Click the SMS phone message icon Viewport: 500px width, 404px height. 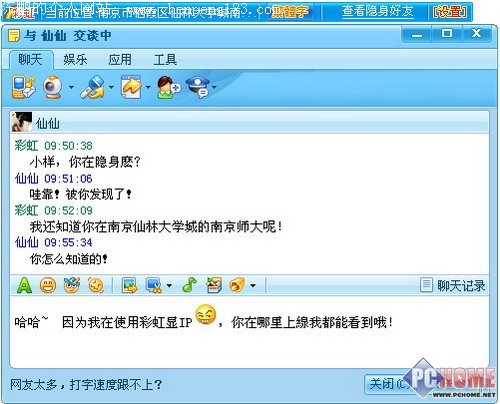pyautogui.click(x=23, y=87)
